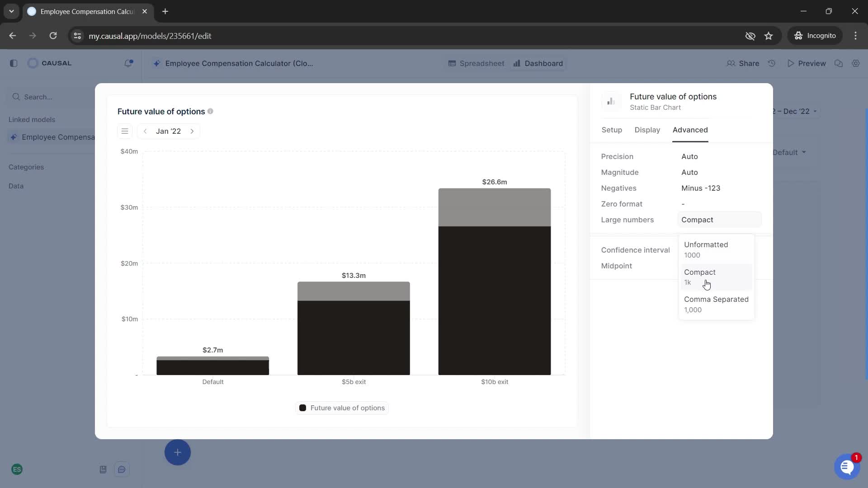The height and width of the screenshot is (488, 868).
Task: Click the notification bell icon
Action: (x=128, y=63)
